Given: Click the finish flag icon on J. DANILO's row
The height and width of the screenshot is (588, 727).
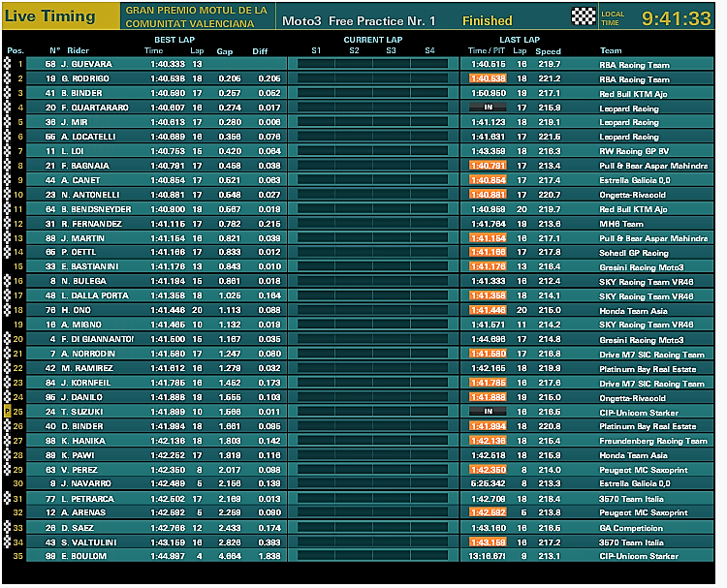Looking at the screenshot, I should point(7,397).
